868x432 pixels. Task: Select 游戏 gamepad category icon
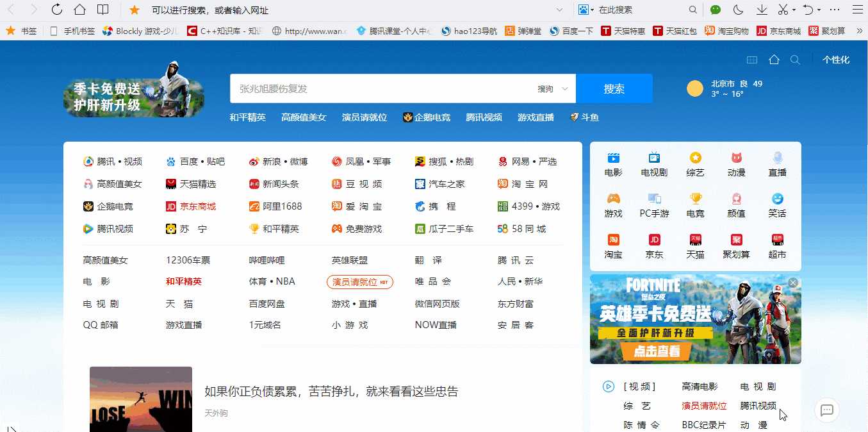[613, 206]
